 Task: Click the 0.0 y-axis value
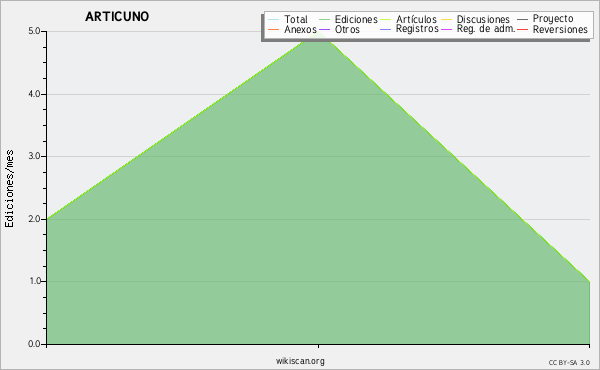[x=34, y=344]
